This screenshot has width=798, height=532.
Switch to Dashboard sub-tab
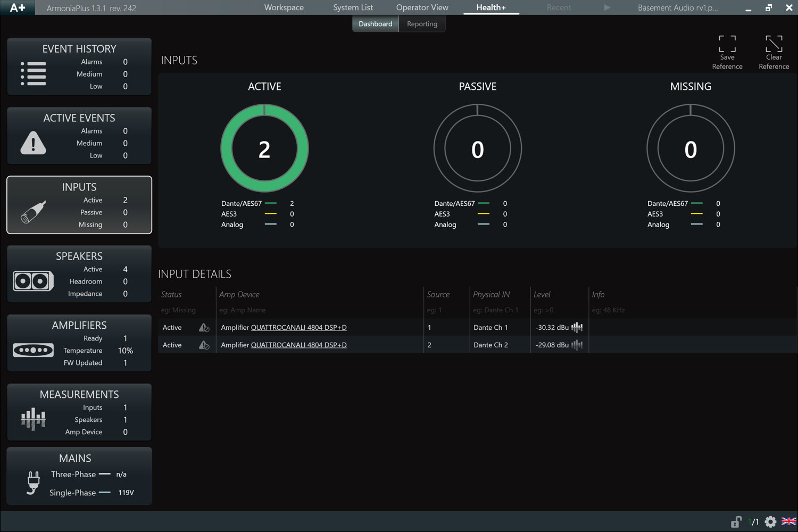(376, 24)
